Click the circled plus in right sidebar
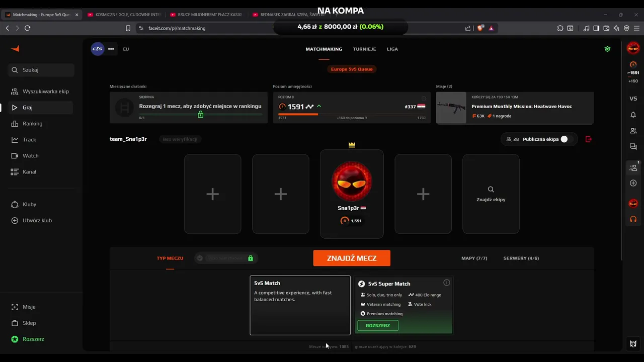The width and height of the screenshot is (644, 362). pos(633,183)
